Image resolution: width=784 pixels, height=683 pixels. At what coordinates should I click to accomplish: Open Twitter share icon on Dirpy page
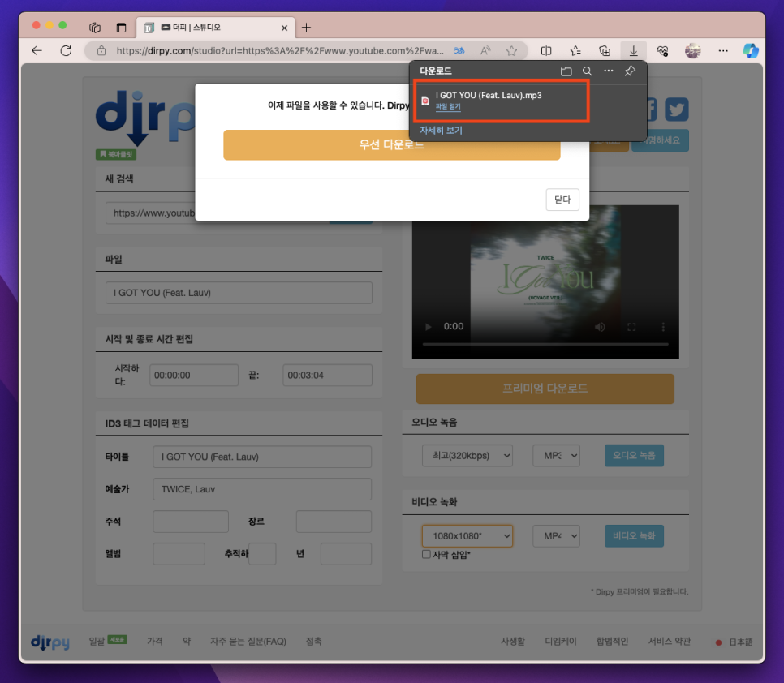point(677,110)
